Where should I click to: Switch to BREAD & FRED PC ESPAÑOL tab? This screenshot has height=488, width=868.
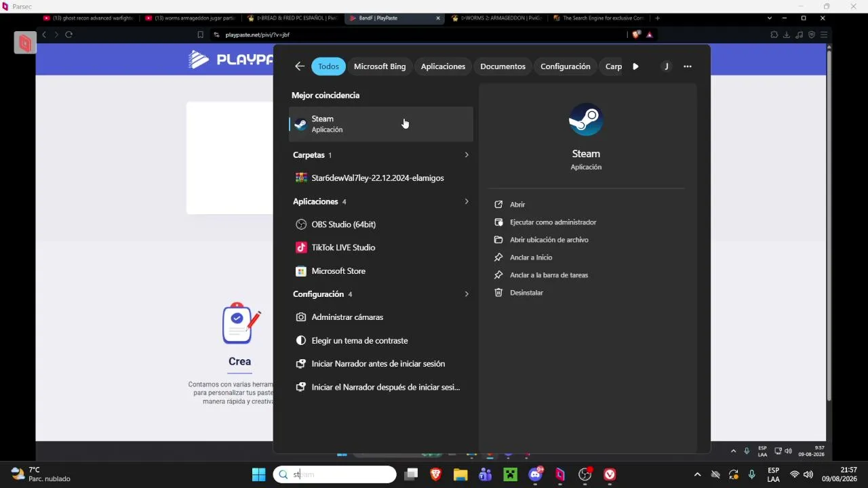click(x=293, y=18)
